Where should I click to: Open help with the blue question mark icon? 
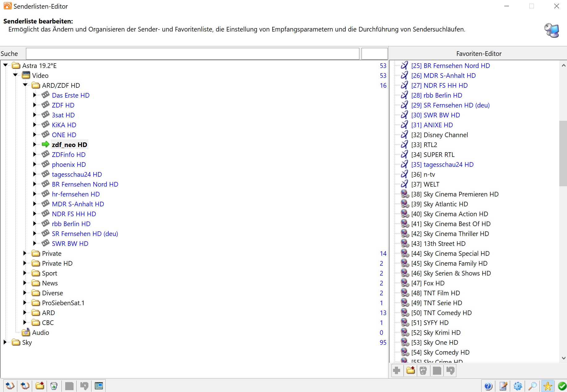[x=488, y=386]
